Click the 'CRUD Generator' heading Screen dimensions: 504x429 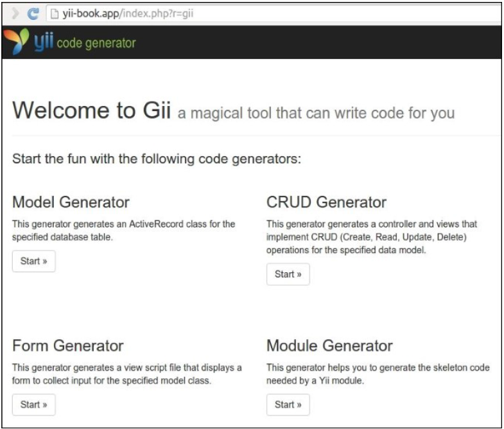click(x=326, y=202)
